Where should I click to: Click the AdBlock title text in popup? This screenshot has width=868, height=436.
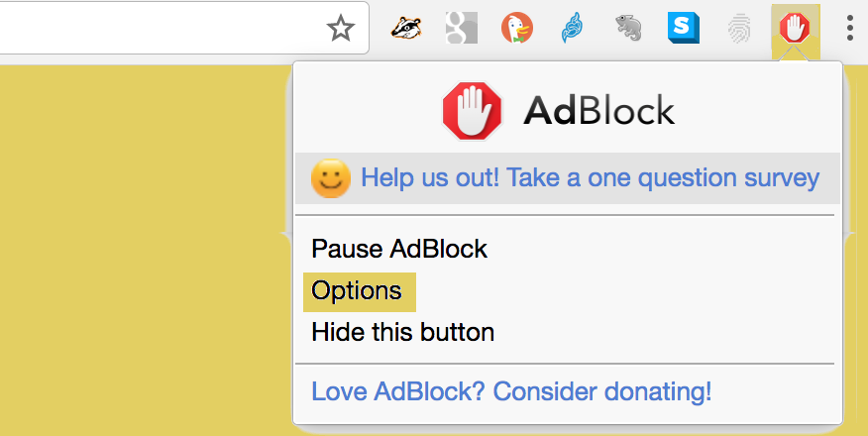[x=598, y=110]
